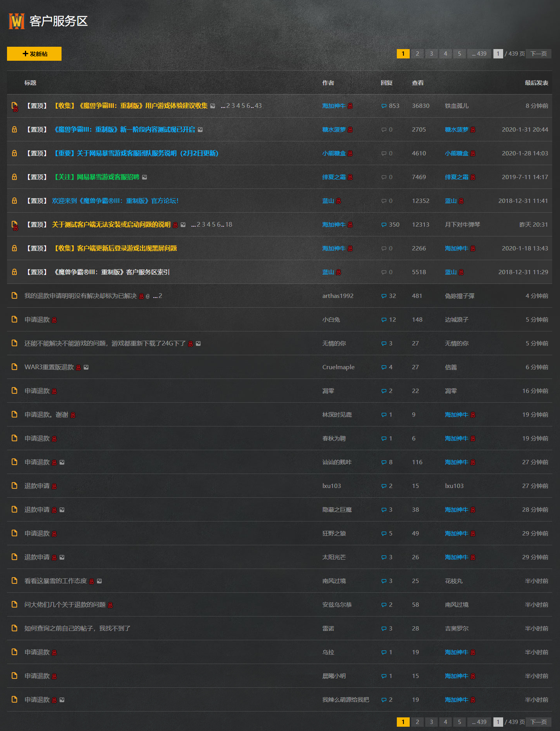Click lock icon of 客户服务区索引 thread
The image size is (560, 731).
pyautogui.click(x=14, y=272)
